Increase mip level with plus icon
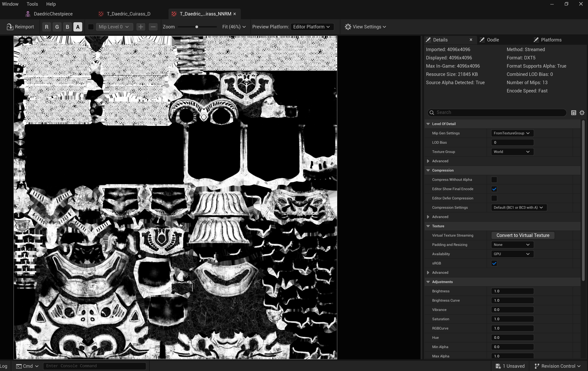The height and width of the screenshot is (371, 588). [x=141, y=27]
